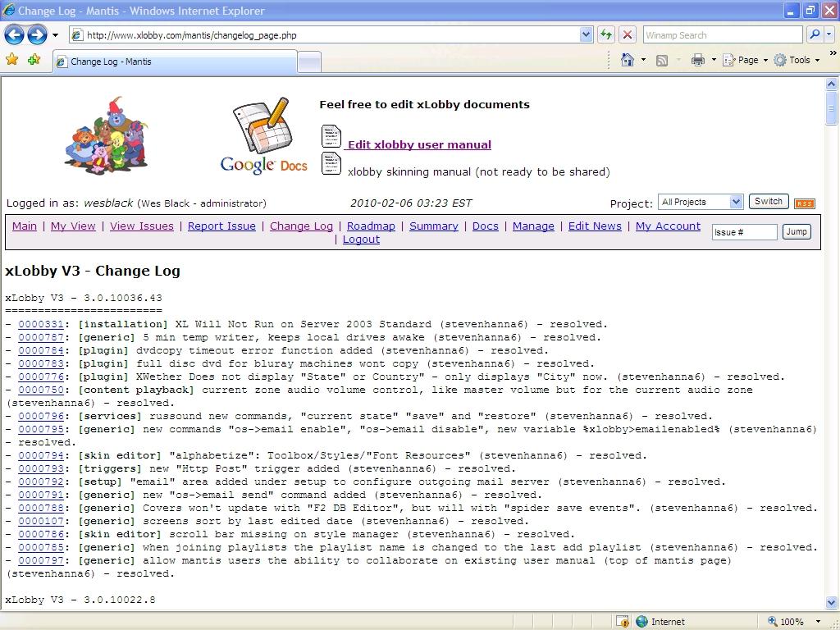Click the Internet zone globe icon
The width and height of the screenshot is (840, 630).
click(641, 622)
